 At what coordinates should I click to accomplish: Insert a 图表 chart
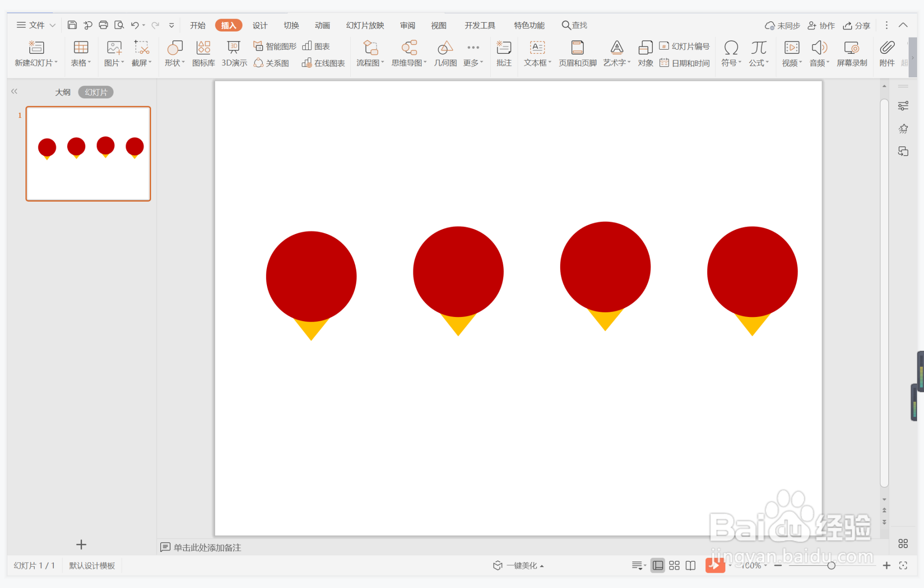coord(316,46)
